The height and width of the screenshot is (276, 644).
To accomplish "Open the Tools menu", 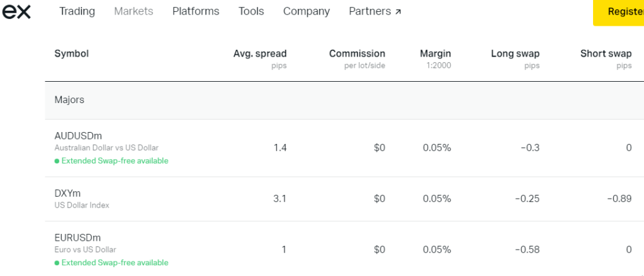I will (251, 11).
